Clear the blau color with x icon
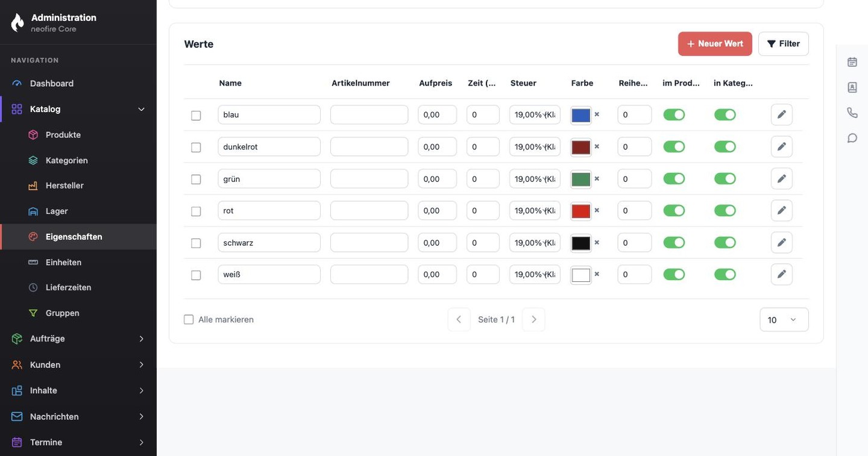Screen dimensions: 868x456 597,114
